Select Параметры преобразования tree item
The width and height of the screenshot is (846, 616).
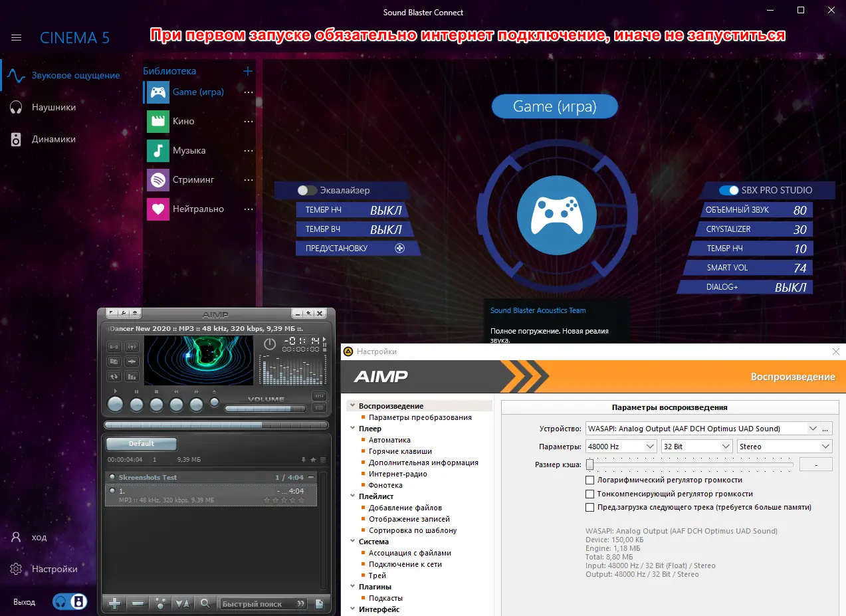420,417
